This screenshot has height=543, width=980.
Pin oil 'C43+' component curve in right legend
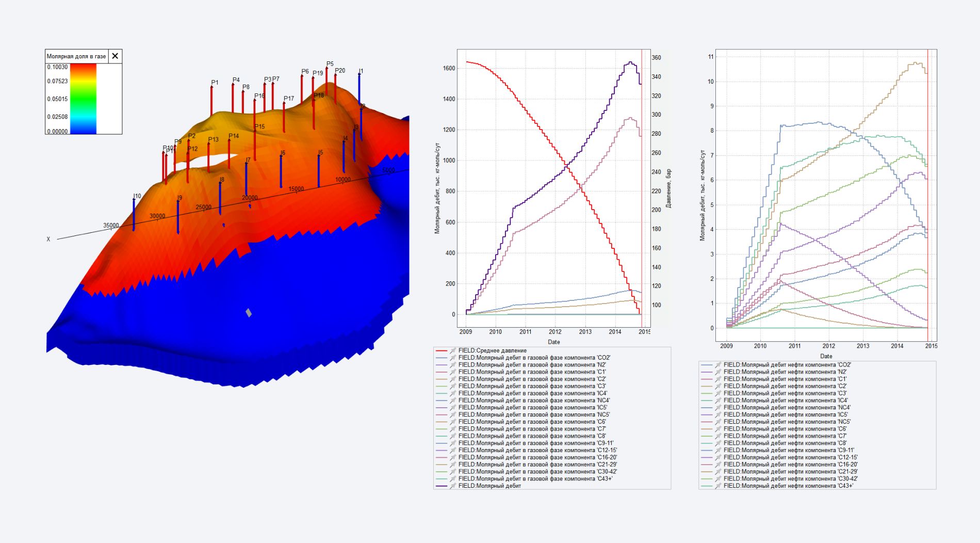click(x=717, y=486)
